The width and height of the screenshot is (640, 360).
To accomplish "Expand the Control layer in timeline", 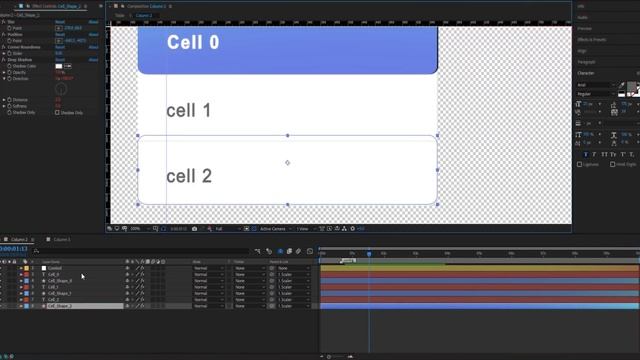I will coord(21,268).
